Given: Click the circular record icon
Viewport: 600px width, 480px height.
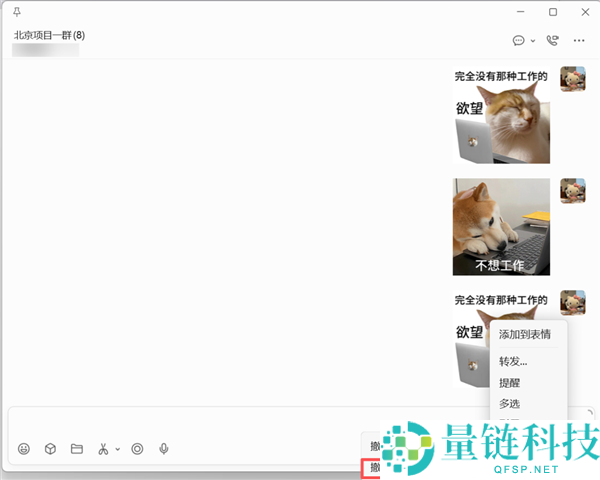Looking at the screenshot, I should [137, 449].
